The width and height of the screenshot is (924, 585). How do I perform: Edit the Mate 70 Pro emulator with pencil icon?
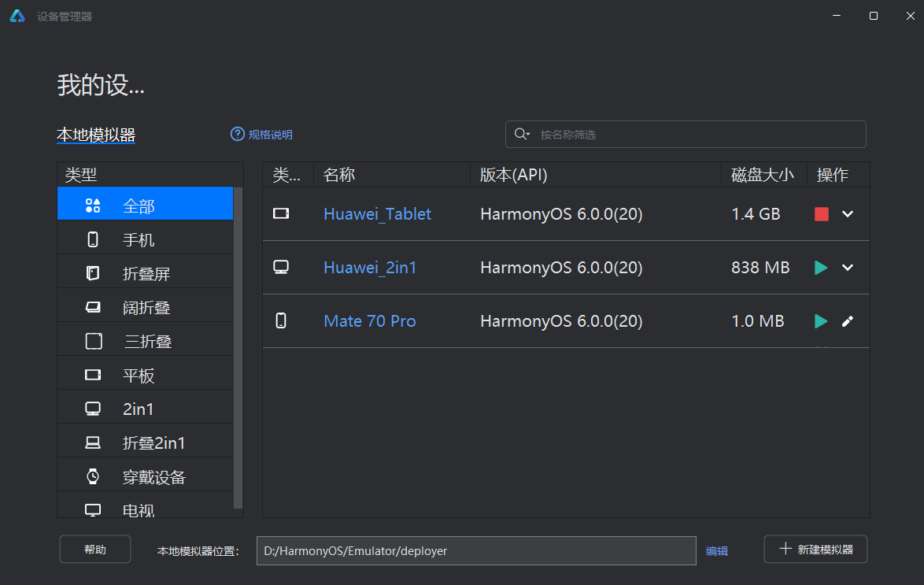(848, 321)
